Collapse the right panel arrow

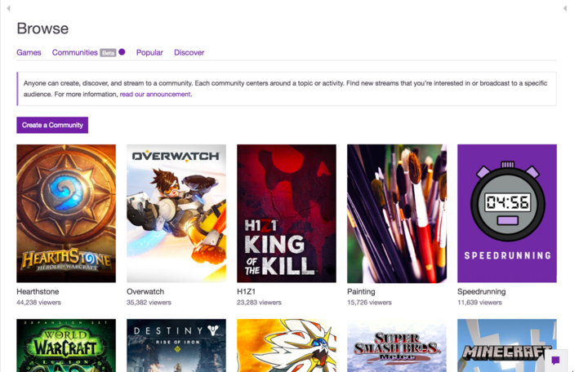(565, 8)
